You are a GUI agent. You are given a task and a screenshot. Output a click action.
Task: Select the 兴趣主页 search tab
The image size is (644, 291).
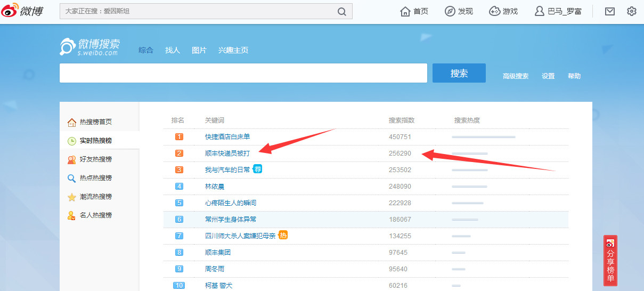(233, 50)
